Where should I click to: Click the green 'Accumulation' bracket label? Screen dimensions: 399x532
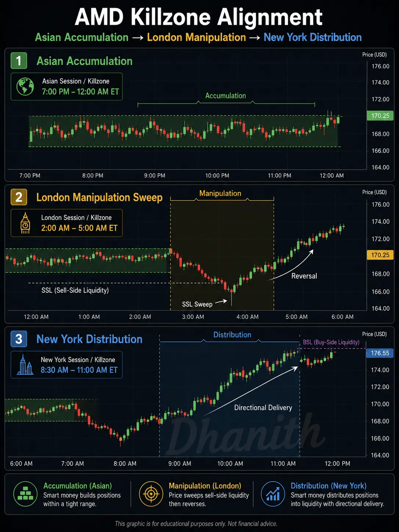tap(226, 96)
